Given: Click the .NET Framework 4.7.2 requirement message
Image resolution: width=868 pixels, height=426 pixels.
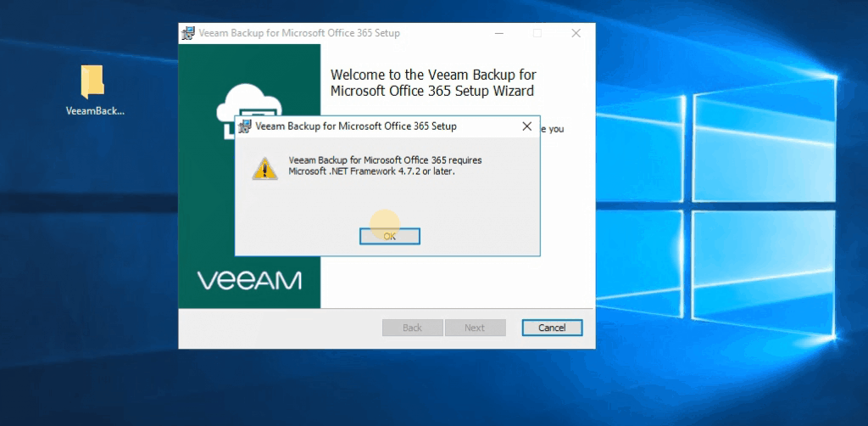Looking at the screenshot, I should [385, 165].
